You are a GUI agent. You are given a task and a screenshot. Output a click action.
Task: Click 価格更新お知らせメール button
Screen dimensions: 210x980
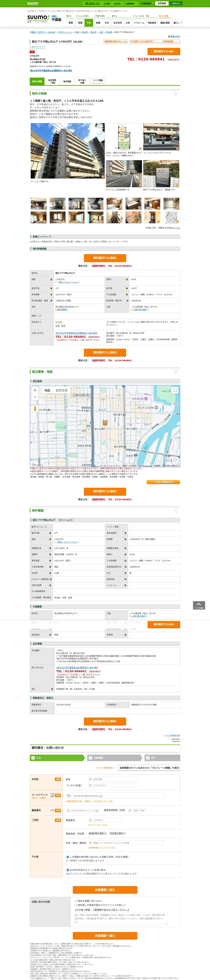[115, 41]
